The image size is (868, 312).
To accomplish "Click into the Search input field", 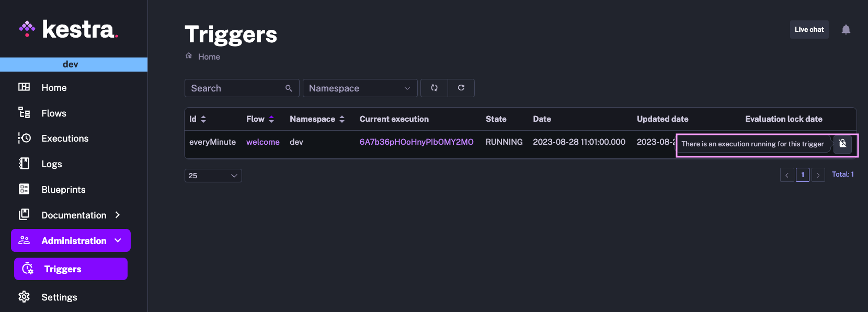I will tap(235, 88).
